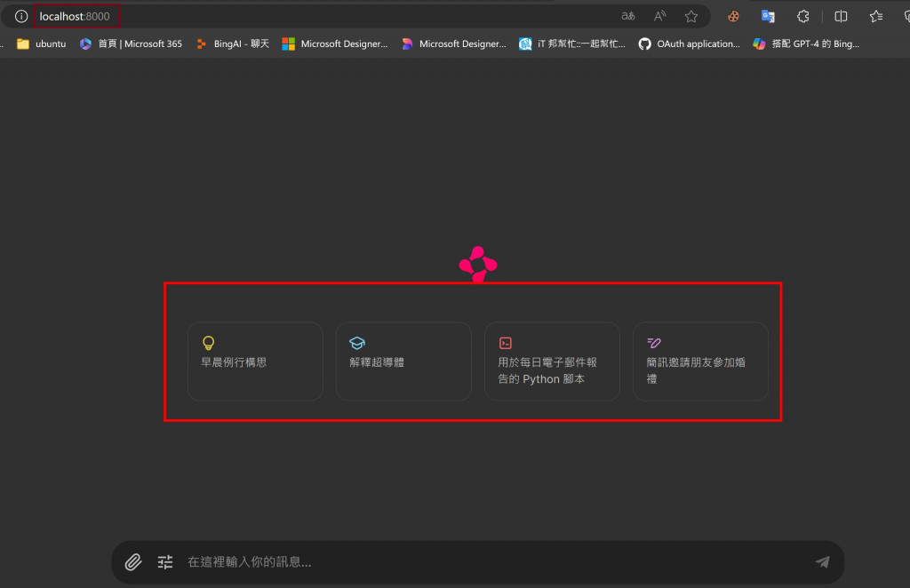Open the BingAI bookmark
The image size is (910, 588).
pyautogui.click(x=232, y=44)
